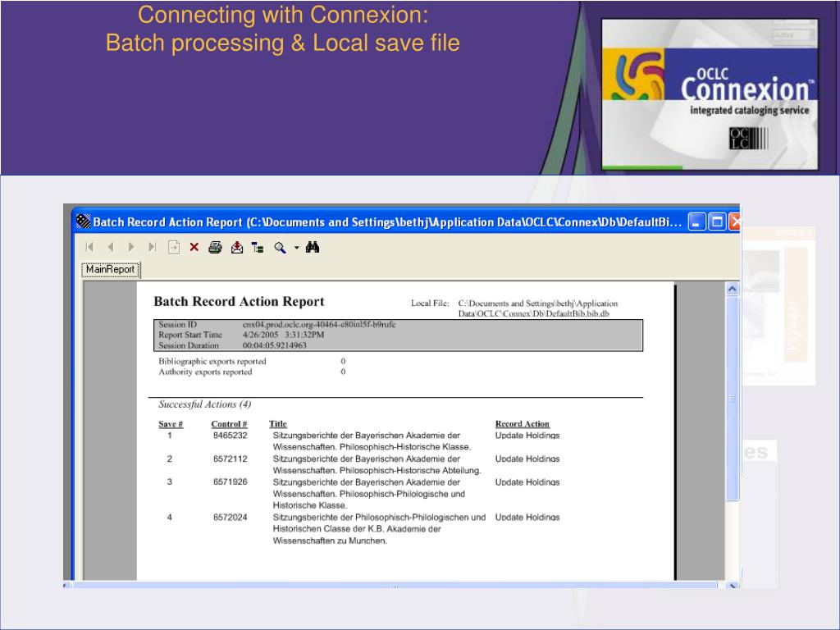Click the start time "4/26/2005 3:31:32PM"
This screenshot has height=630, width=840.
tap(283, 335)
